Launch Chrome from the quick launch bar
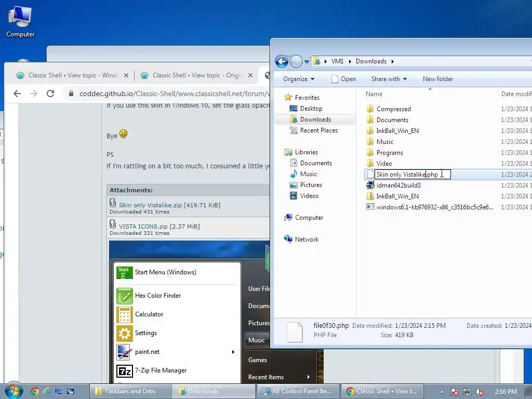This screenshot has height=399, width=532. pyautogui.click(x=35, y=391)
